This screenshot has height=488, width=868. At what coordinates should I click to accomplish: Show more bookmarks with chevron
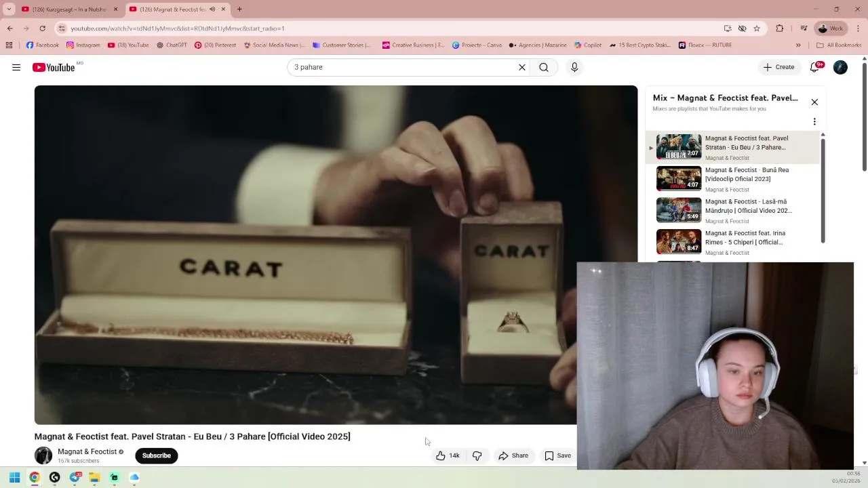click(798, 45)
